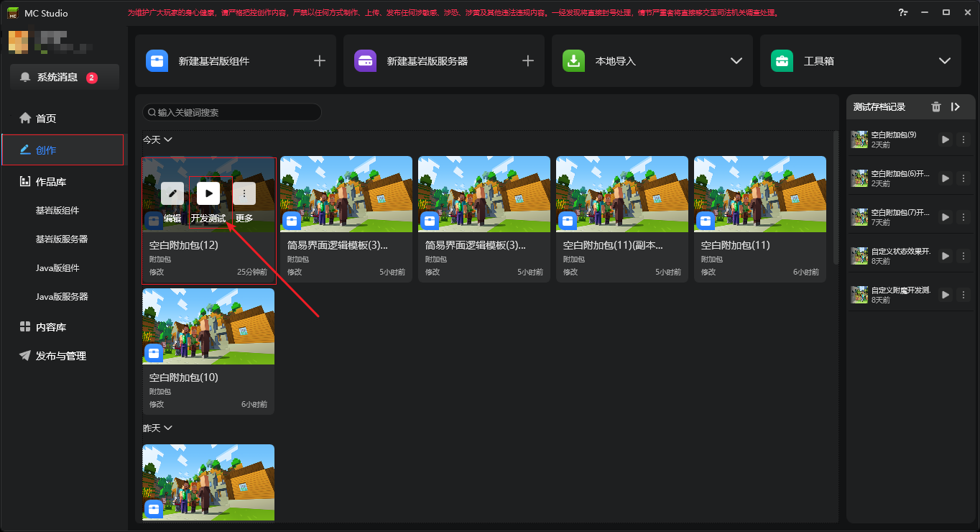Select 基岩版服务器 under 作品库
Image resolution: width=980 pixels, height=532 pixels.
(x=62, y=239)
